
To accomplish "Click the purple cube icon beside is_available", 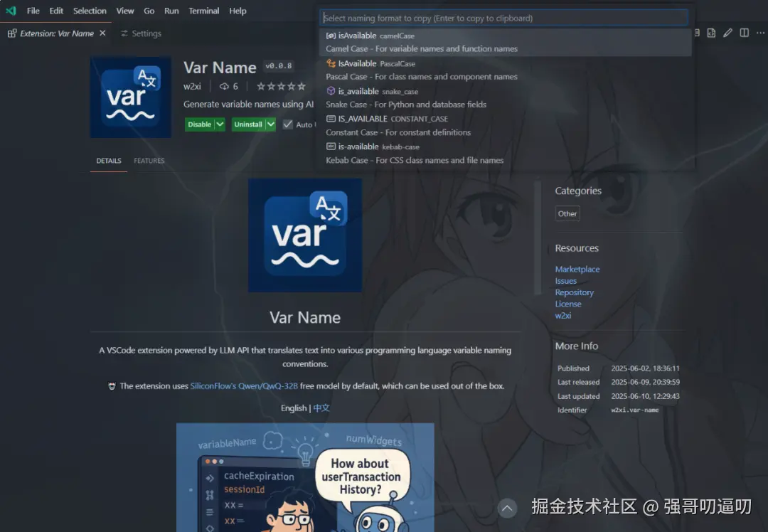I will tap(331, 91).
